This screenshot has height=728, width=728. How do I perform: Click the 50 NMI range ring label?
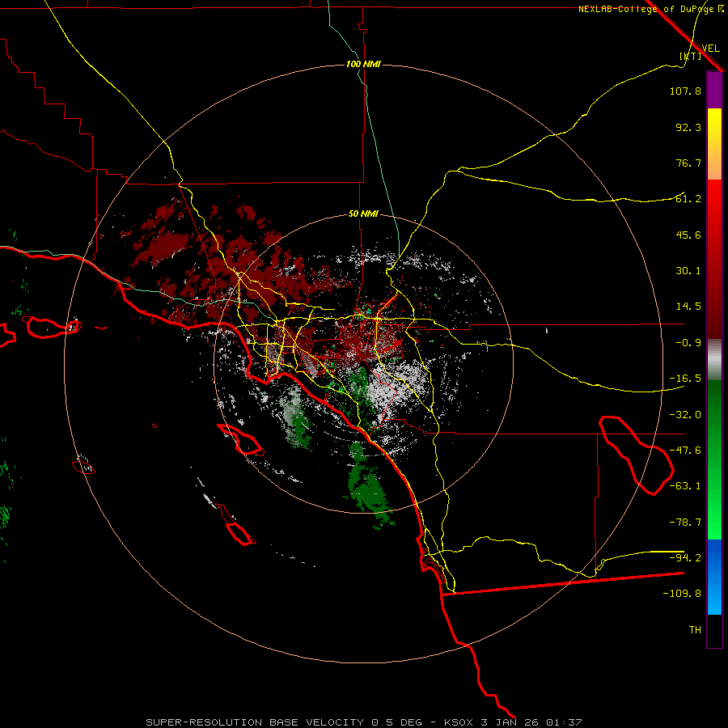pyautogui.click(x=363, y=214)
